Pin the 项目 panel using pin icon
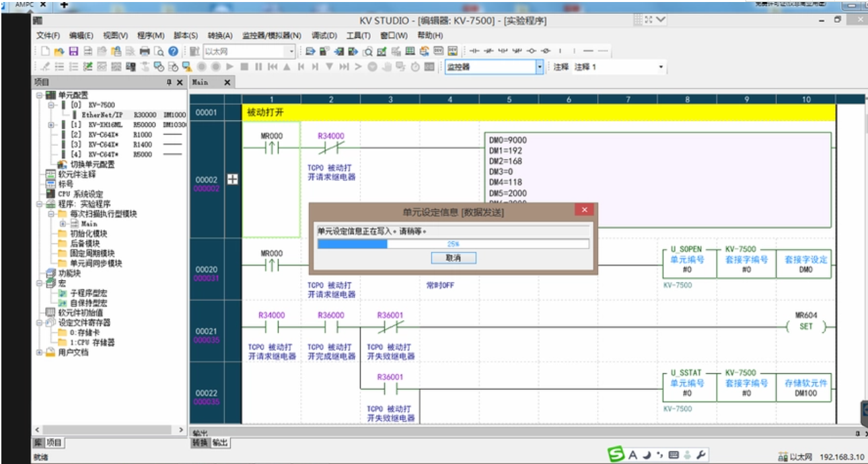The image size is (868, 464). (170, 82)
